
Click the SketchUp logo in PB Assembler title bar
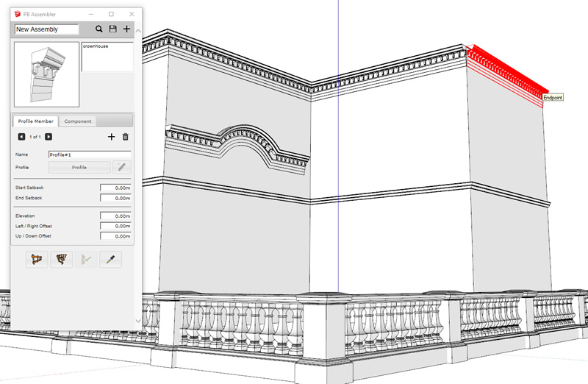pos(17,14)
